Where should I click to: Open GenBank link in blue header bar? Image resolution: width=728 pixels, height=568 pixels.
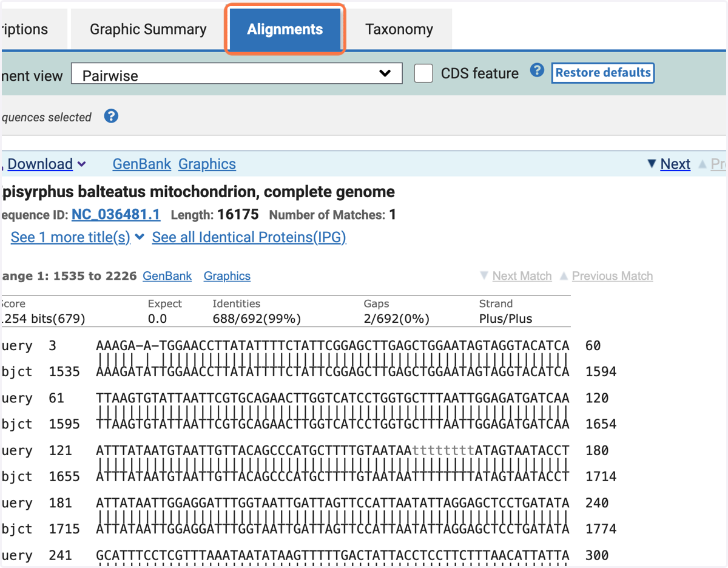(x=141, y=164)
